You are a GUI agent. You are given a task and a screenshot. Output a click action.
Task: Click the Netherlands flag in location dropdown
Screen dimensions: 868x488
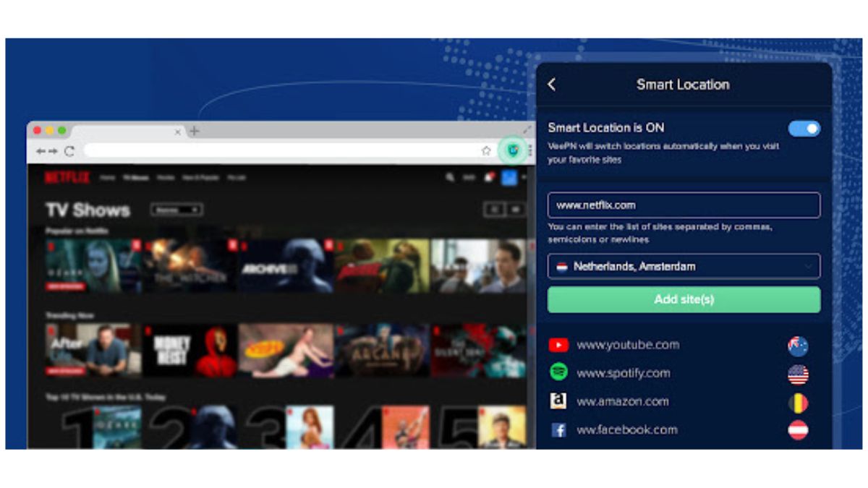click(x=561, y=267)
